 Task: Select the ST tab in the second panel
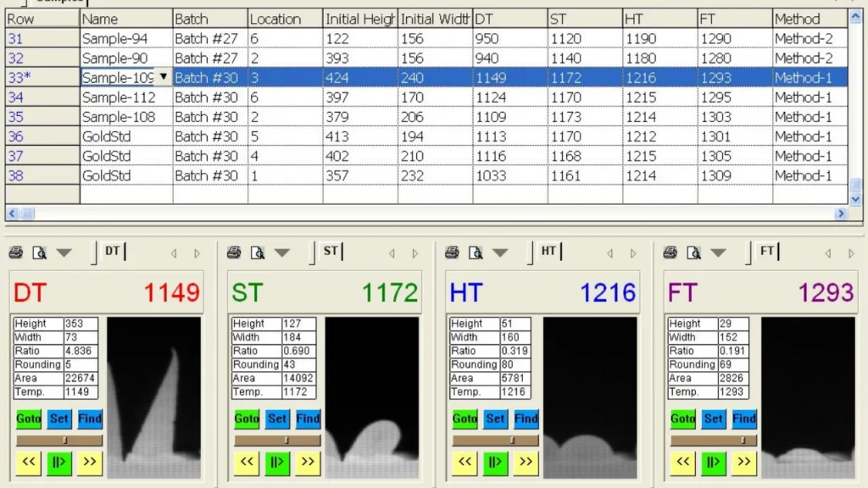[331, 251]
